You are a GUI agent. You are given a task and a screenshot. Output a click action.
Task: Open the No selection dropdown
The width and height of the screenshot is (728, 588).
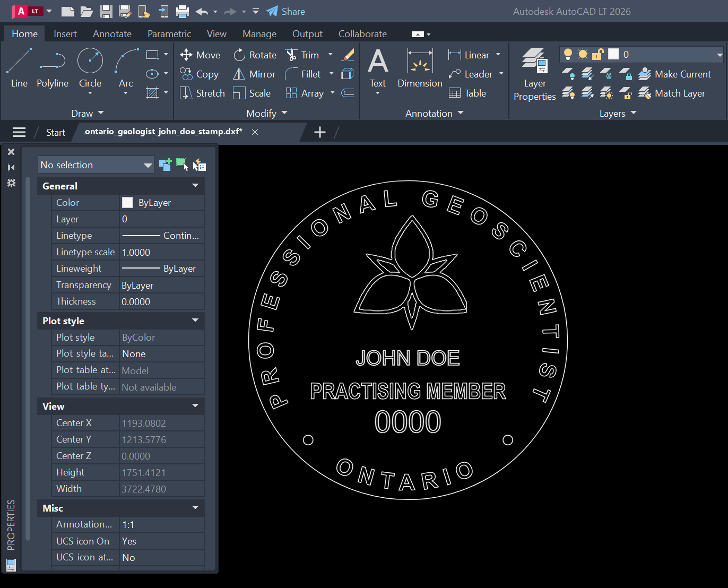pyautogui.click(x=96, y=165)
